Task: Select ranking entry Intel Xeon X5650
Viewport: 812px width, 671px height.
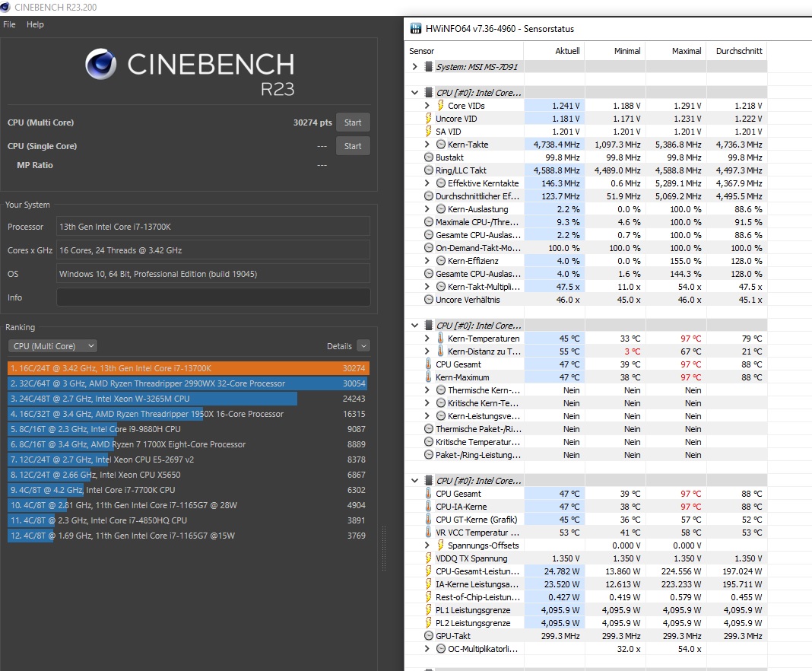Action: (x=189, y=475)
